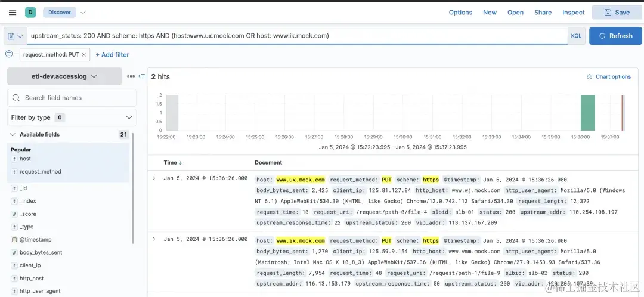644x297 pixels.
Task: Click upstream_addr value 116.13.153.179
Action: pyautogui.click(x=328, y=284)
